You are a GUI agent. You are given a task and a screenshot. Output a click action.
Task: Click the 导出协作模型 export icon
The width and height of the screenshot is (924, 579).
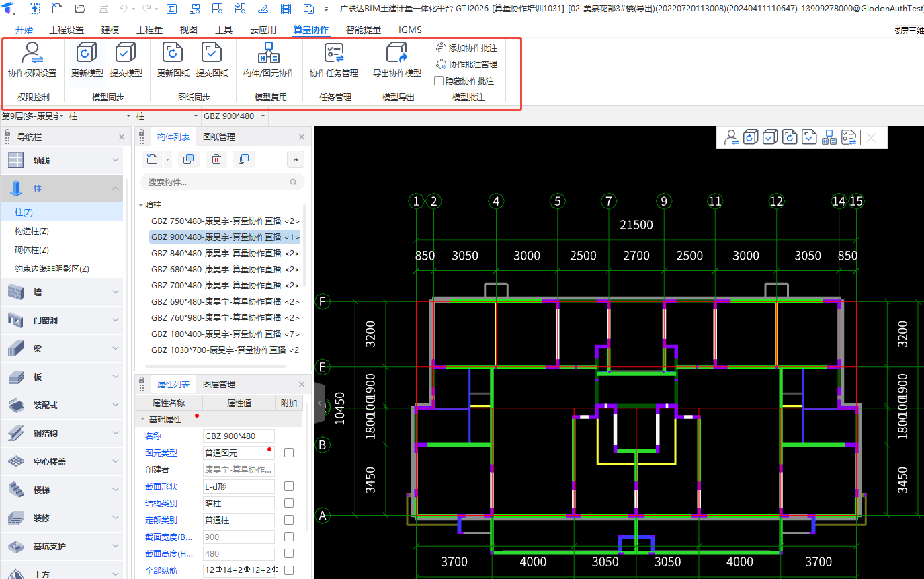(396, 53)
